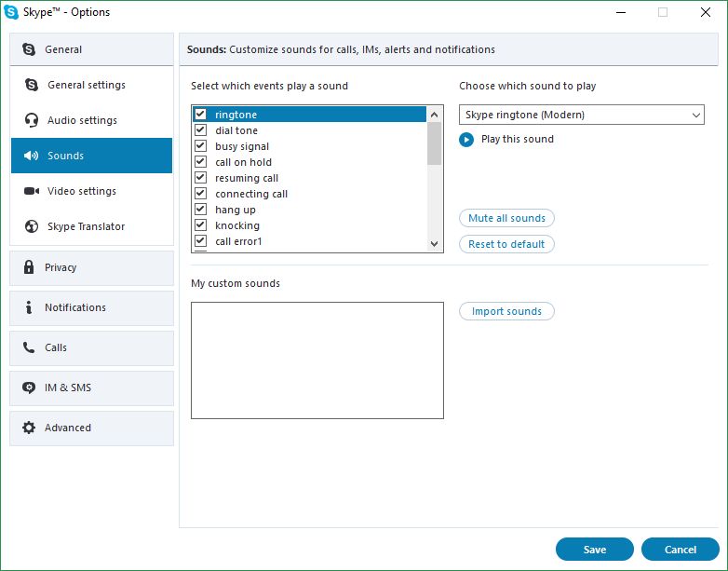
Task: Expand the General category header
Action: pos(91,49)
